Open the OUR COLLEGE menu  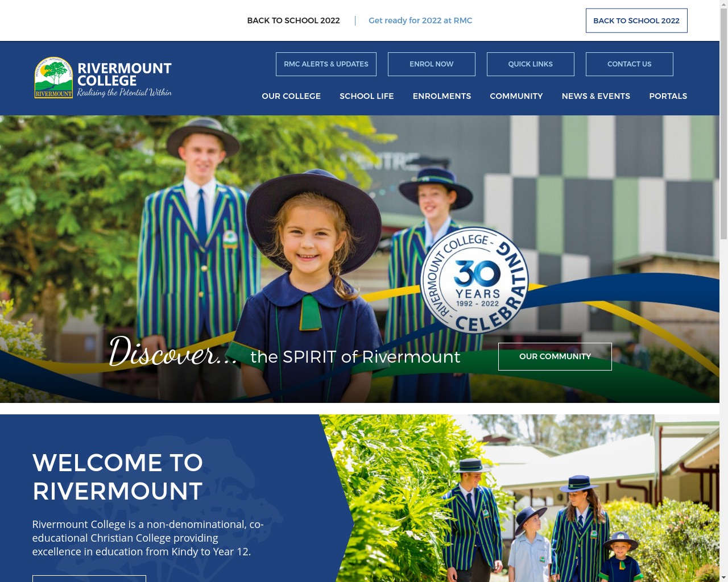pyautogui.click(x=291, y=96)
